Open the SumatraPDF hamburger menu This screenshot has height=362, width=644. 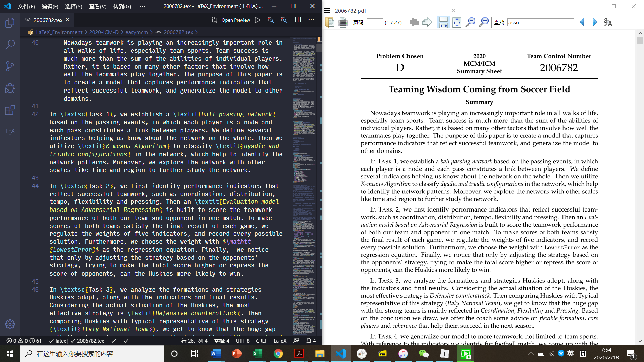pyautogui.click(x=327, y=11)
